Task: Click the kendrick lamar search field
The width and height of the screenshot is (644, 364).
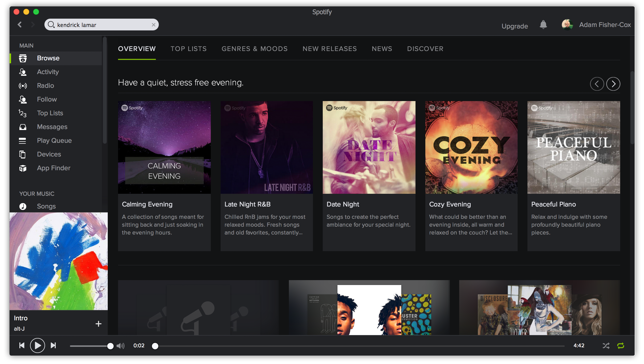Action: tap(102, 25)
